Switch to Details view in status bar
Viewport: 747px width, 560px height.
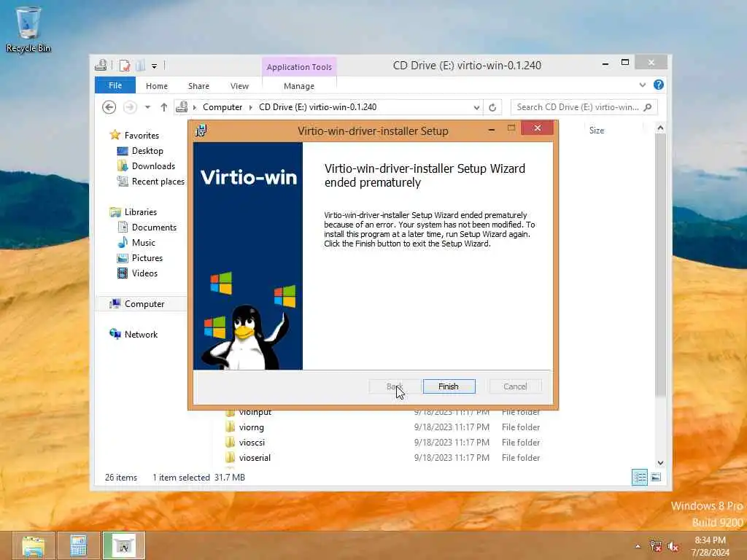639,477
